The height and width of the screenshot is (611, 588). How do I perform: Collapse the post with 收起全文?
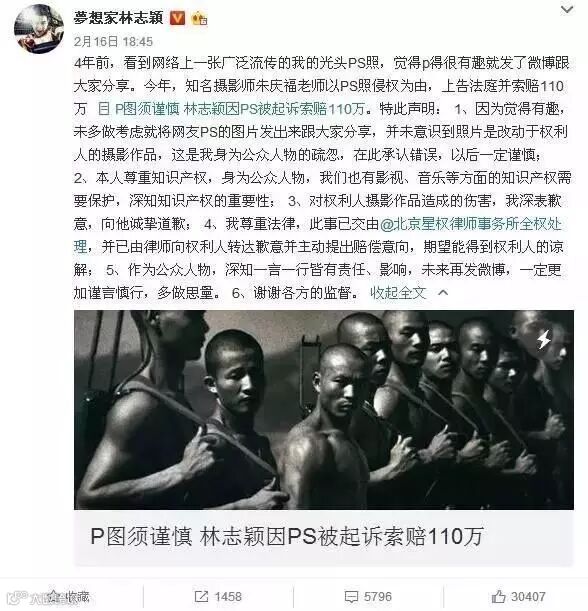click(397, 293)
